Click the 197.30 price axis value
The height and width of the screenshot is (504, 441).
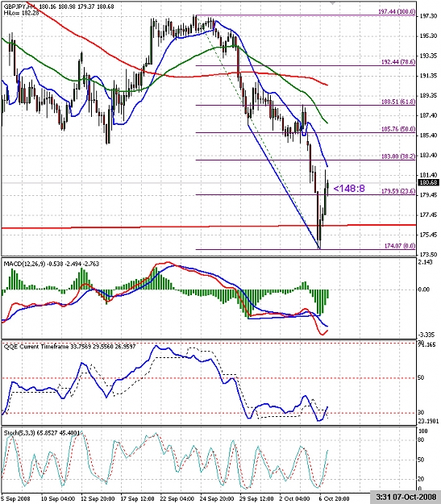coord(428,16)
